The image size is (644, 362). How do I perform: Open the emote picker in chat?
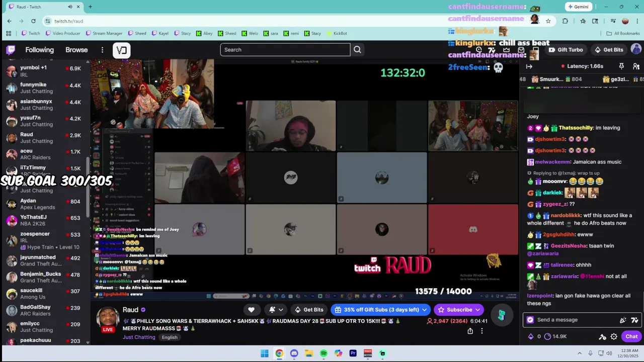point(623,320)
